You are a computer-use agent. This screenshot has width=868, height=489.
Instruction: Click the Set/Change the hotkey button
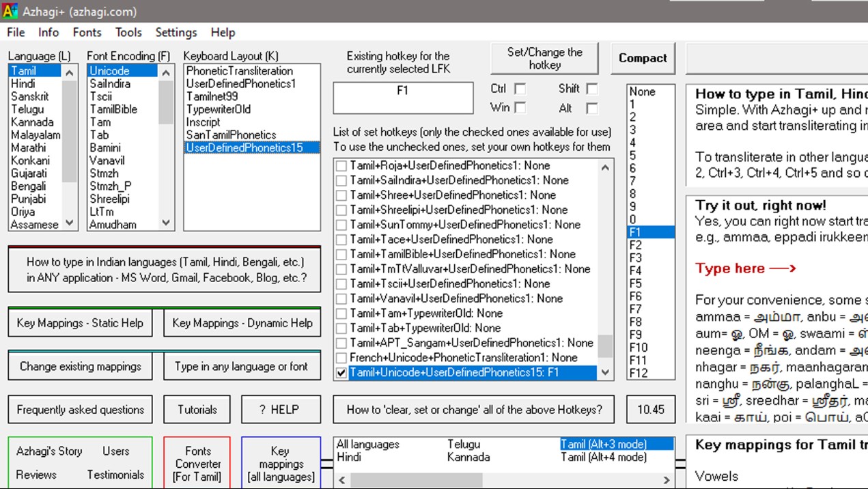(x=544, y=59)
